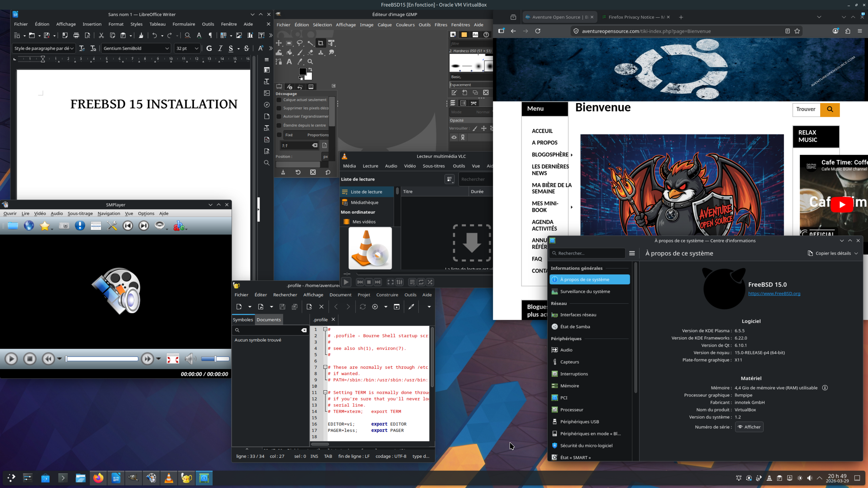Screen dimensions: 868x488
Task: Click the SMPlayer screenshot camera icon
Action: click(x=64, y=226)
